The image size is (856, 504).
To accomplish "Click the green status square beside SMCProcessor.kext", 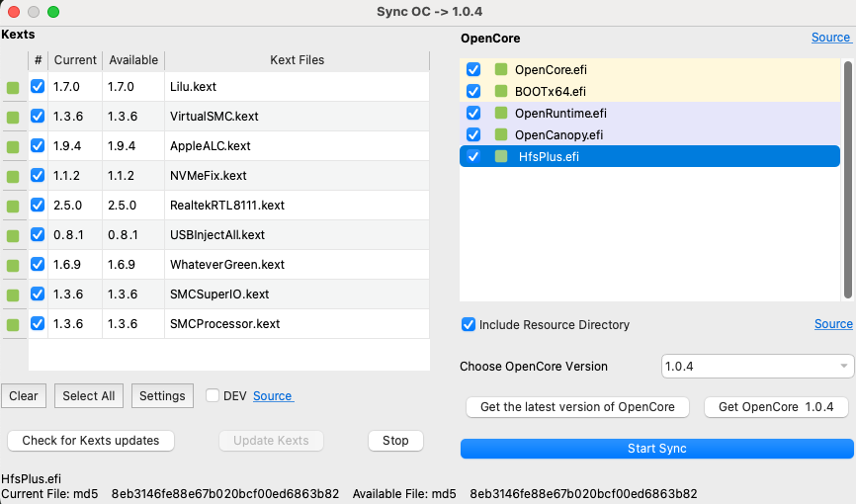I will [13, 325].
